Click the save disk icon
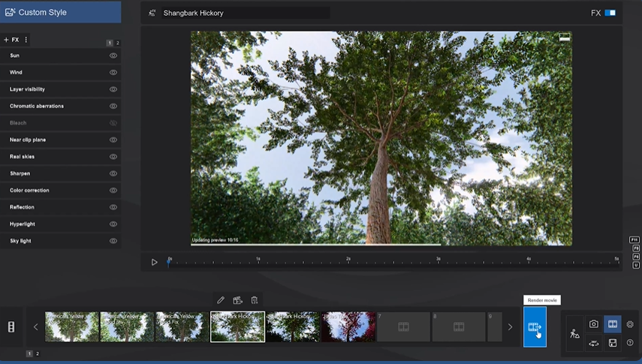This screenshot has width=642, height=364. coord(613,343)
